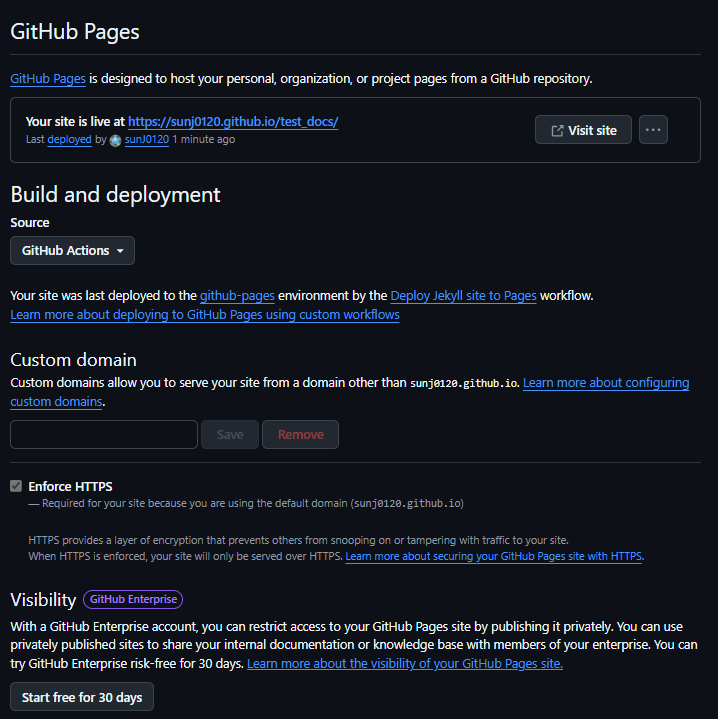Learn more about deploying using custom workflows
The image size is (718, 719).
pyautogui.click(x=205, y=315)
